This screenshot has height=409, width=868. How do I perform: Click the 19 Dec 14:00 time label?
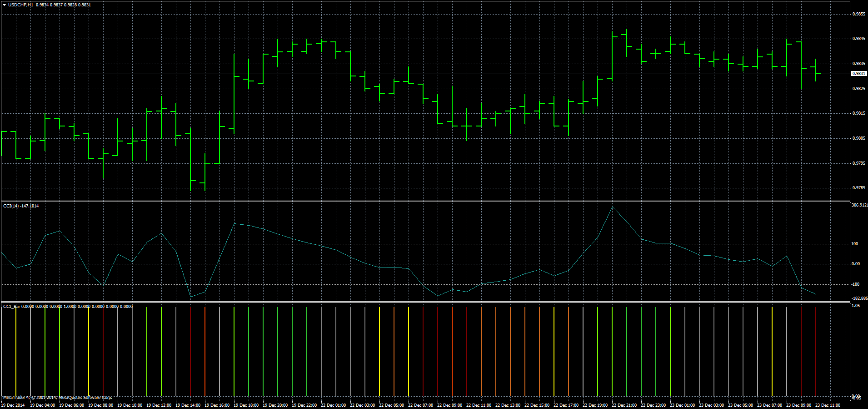point(188,405)
